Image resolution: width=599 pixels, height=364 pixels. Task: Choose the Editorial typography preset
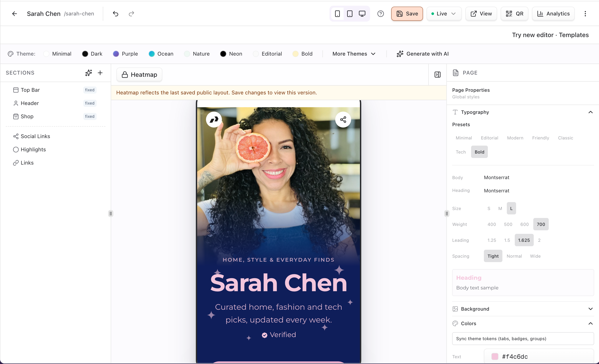[489, 138]
